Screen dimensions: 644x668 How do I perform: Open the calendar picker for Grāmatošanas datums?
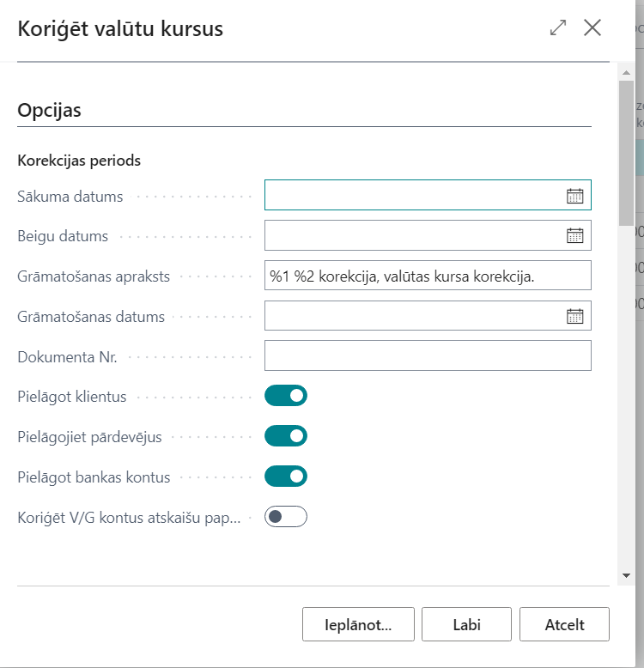point(574,316)
